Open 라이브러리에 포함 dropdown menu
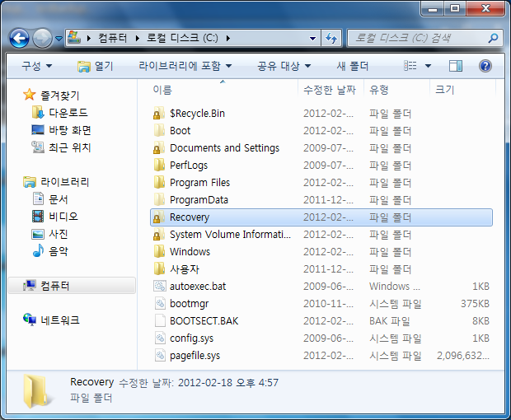Screen dimensions: 511x420 (185, 66)
